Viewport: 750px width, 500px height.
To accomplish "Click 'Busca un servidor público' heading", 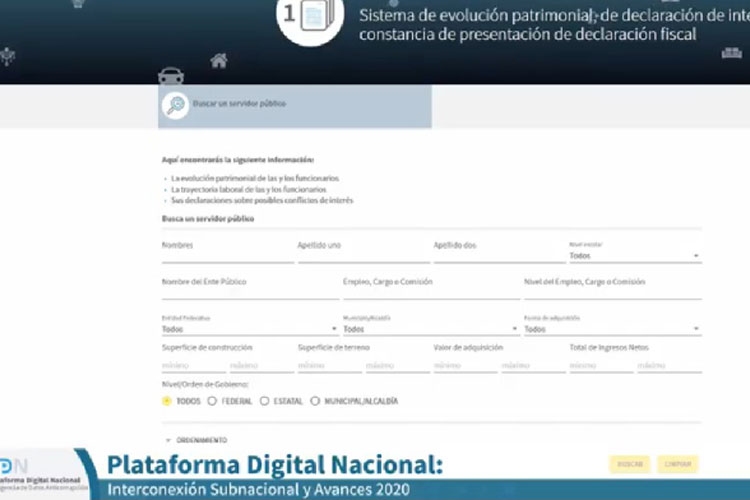I will 208,219.
